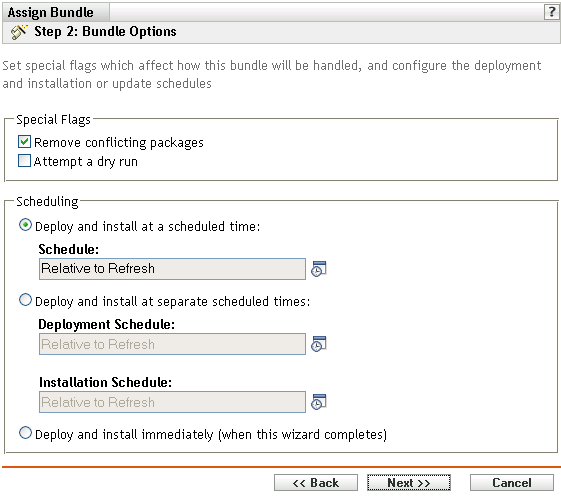Choose Deploy and install immediately option
561x499 pixels.
coord(25,433)
